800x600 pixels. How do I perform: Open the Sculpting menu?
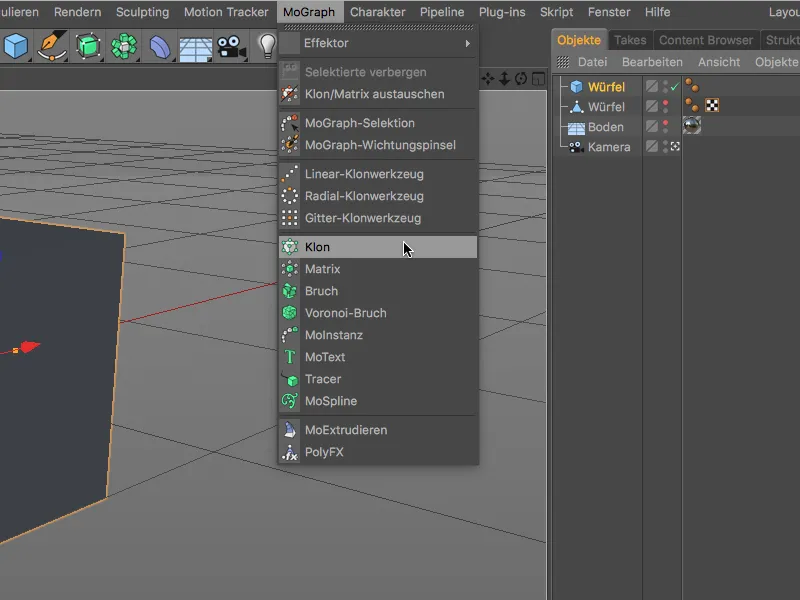pyautogui.click(x=142, y=12)
